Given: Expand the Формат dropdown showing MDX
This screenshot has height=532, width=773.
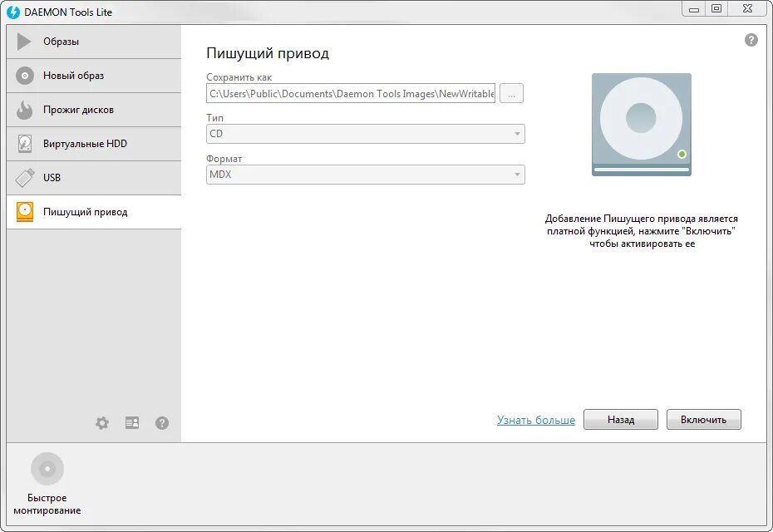Looking at the screenshot, I should tap(365, 175).
